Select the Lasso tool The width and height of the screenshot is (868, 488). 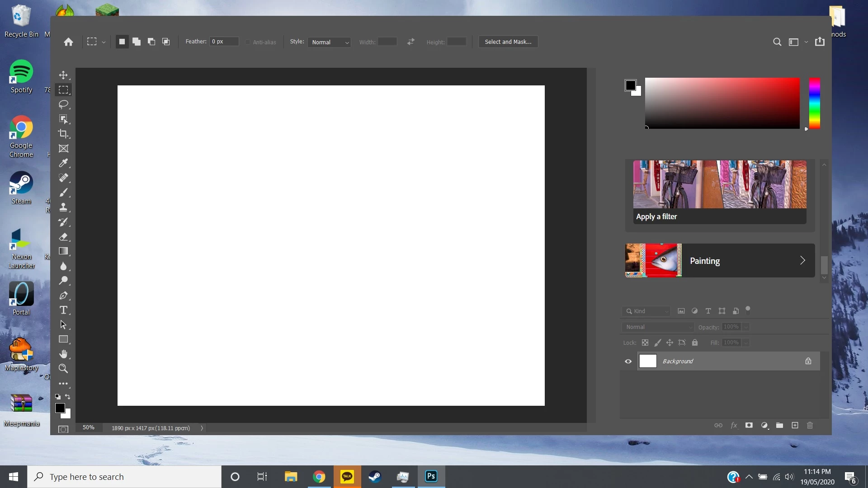(63, 104)
